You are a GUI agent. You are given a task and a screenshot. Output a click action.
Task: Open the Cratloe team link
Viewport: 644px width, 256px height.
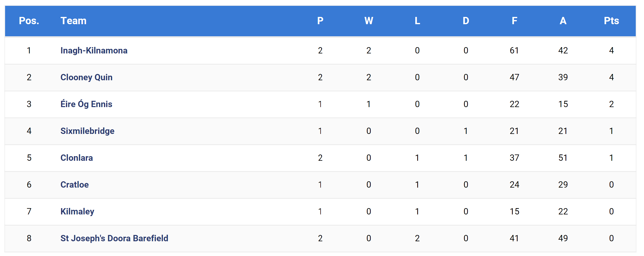click(x=74, y=185)
